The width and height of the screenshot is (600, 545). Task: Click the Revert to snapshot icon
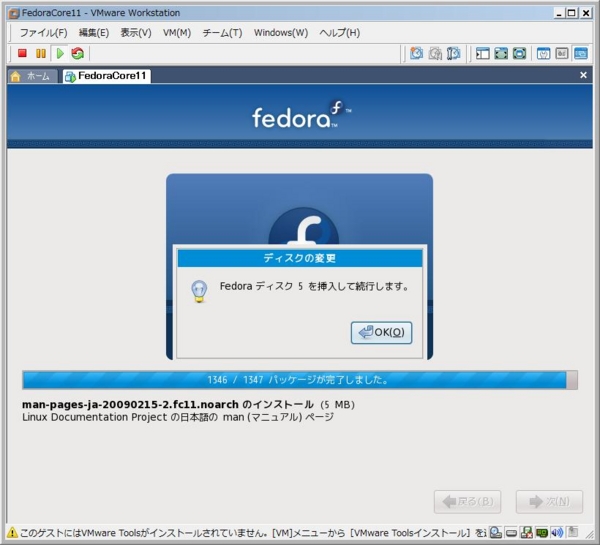435,53
